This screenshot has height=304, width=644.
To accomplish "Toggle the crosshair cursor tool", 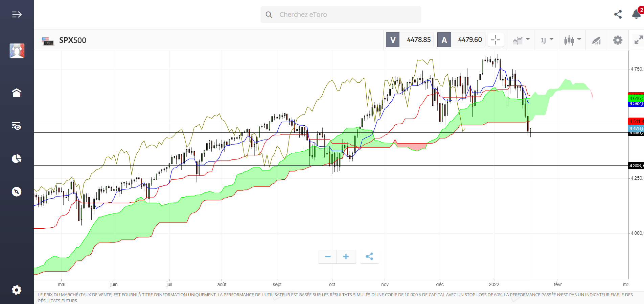I will point(496,40).
